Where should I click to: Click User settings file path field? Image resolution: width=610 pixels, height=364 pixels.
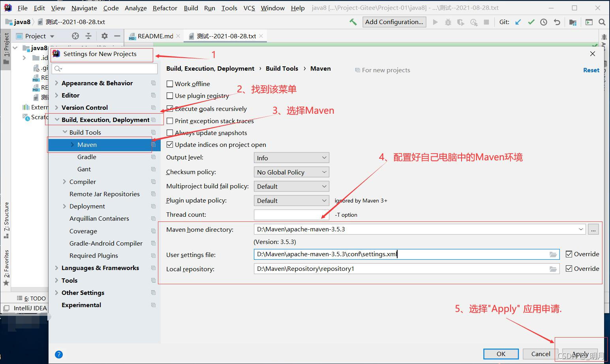point(407,254)
